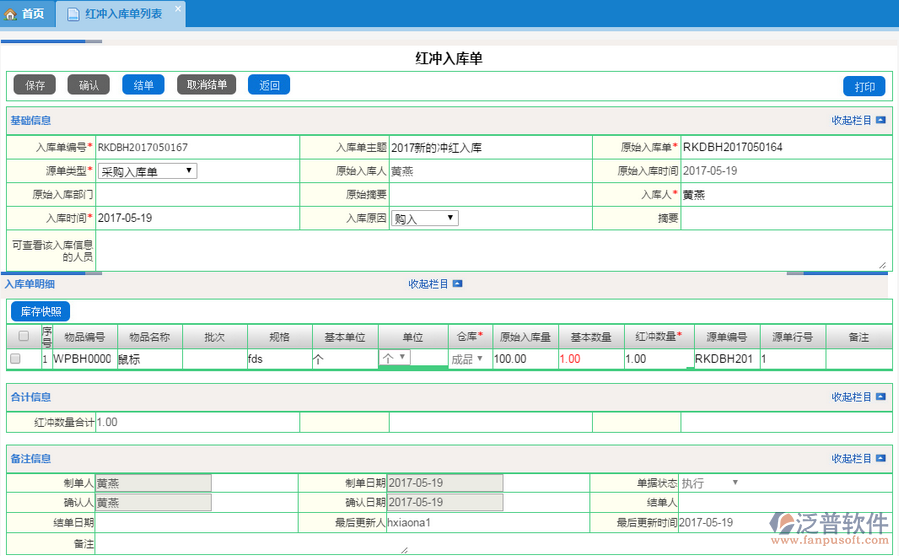Switch to the 首页 tab
Image resolution: width=899 pixels, height=556 pixels.
click(x=25, y=14)
